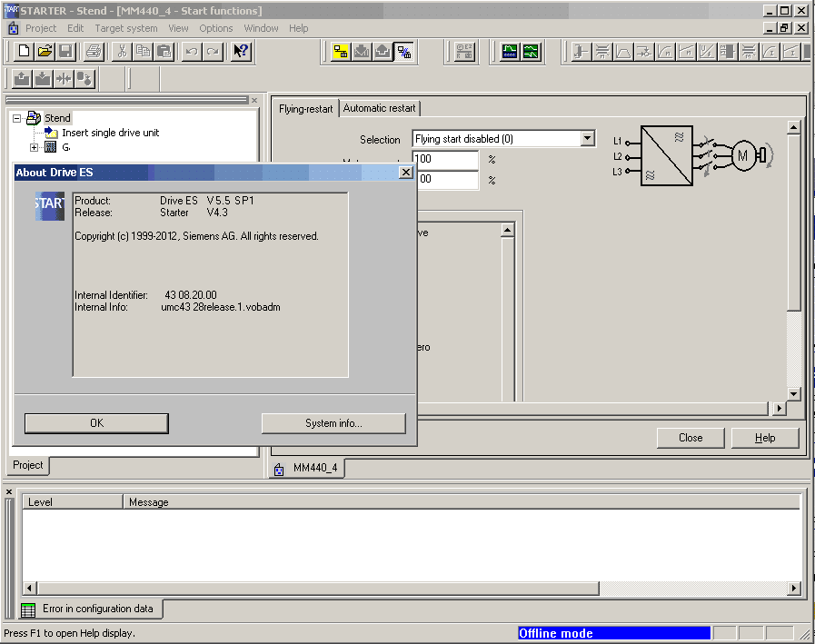Select the Project tab below navigator
815x644 pixels.
(28, 465)
